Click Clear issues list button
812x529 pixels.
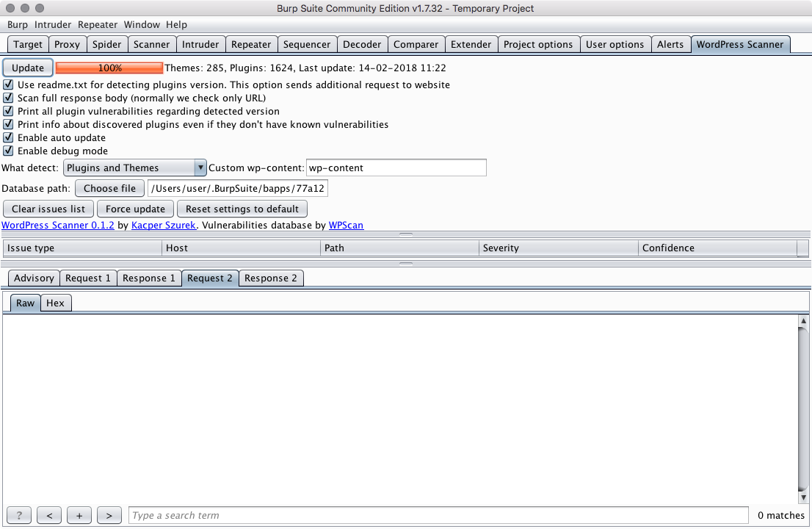click(48, 209)
